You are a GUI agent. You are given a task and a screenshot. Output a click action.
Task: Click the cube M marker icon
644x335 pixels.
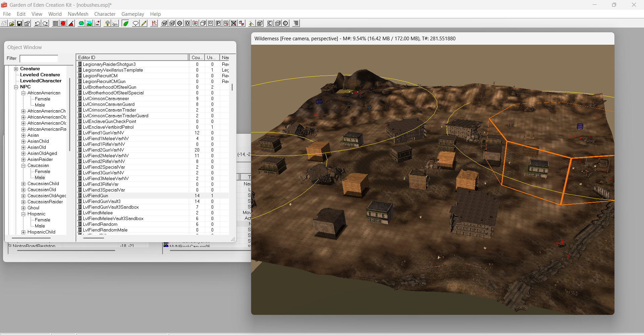(x=172, y=23)
